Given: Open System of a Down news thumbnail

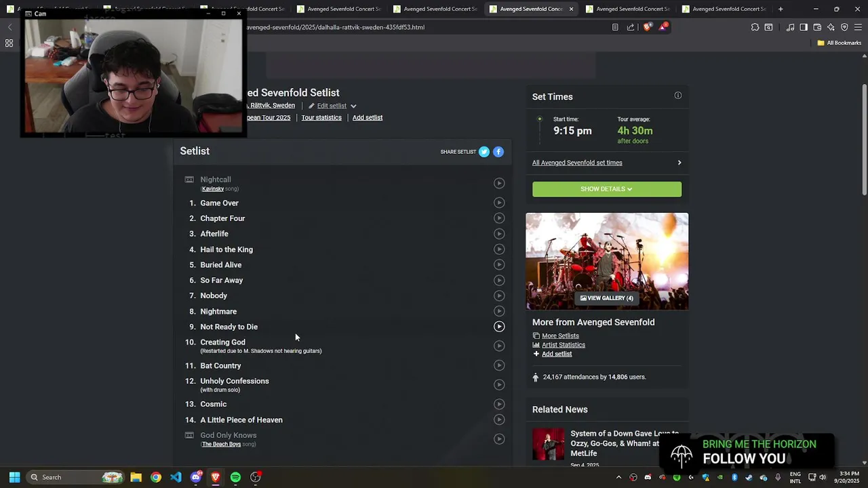Looking at the screenshot, I should tap(548, 444).
